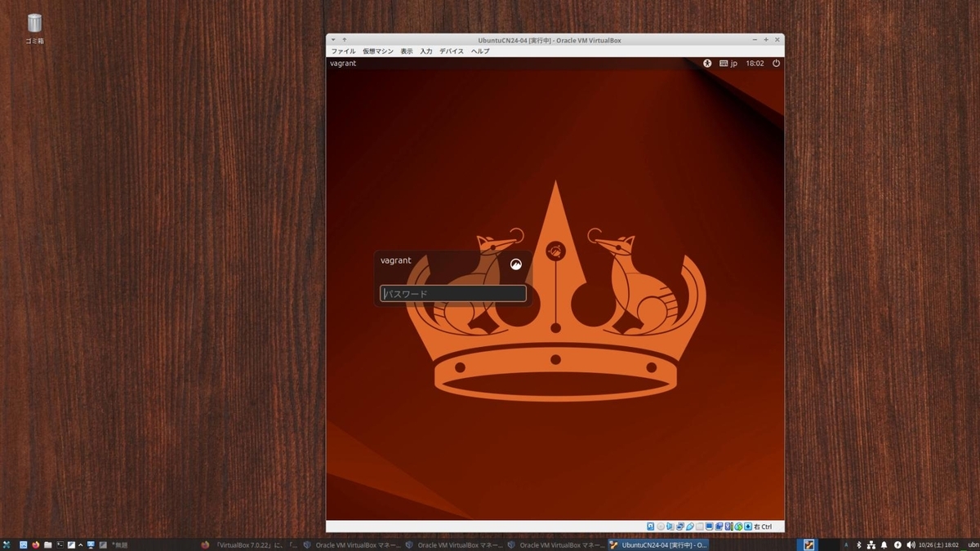Click the keyboard capture indicator before 右 Ctrl

pos(748,527)
